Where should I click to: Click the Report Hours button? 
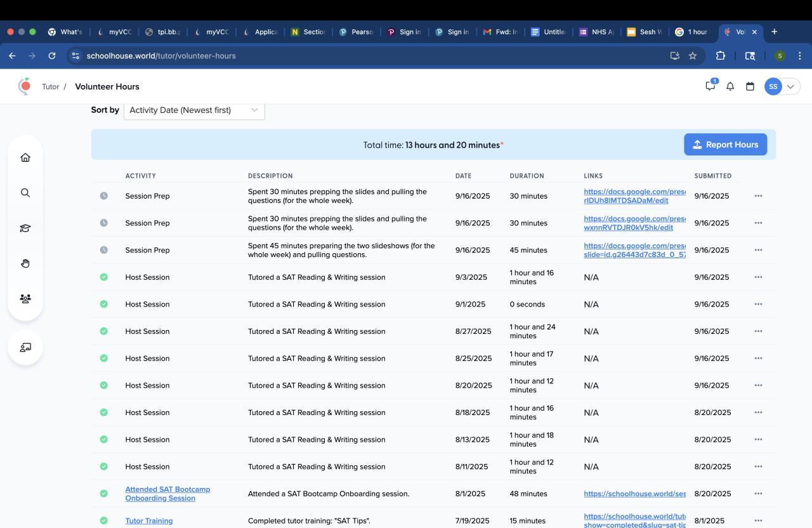tap(725, 145)
